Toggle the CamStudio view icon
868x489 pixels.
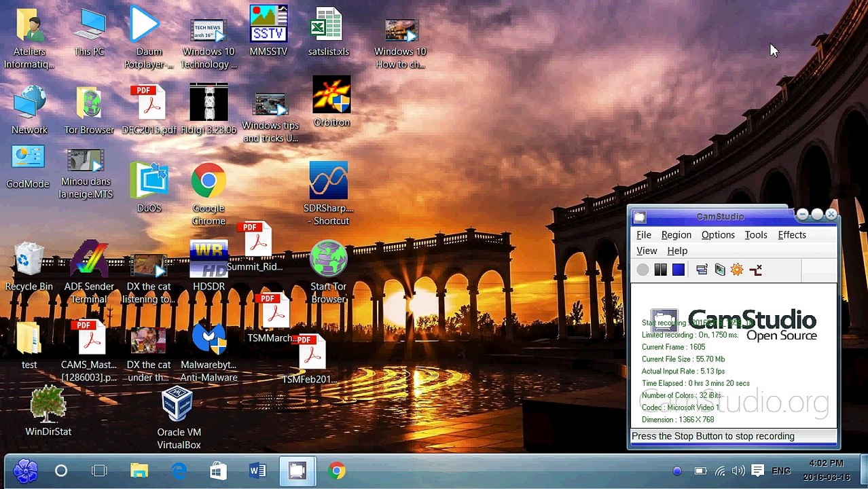pos(702,270)
